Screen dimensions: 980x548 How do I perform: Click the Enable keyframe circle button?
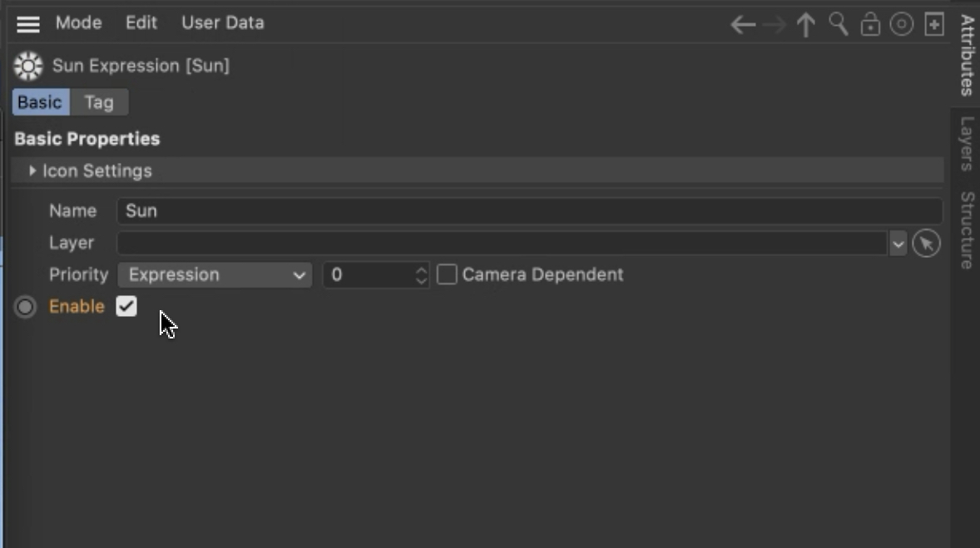26,307
